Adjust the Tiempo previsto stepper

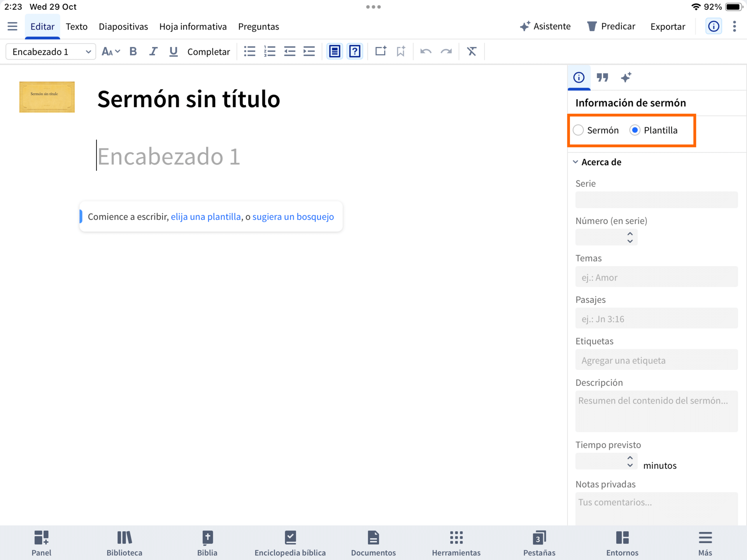point(630,462)
